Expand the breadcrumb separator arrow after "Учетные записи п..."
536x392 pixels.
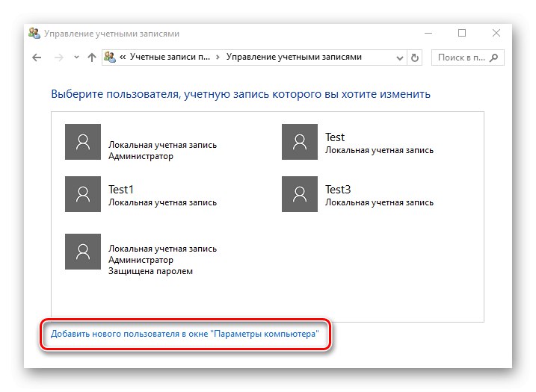coord(218,57)
